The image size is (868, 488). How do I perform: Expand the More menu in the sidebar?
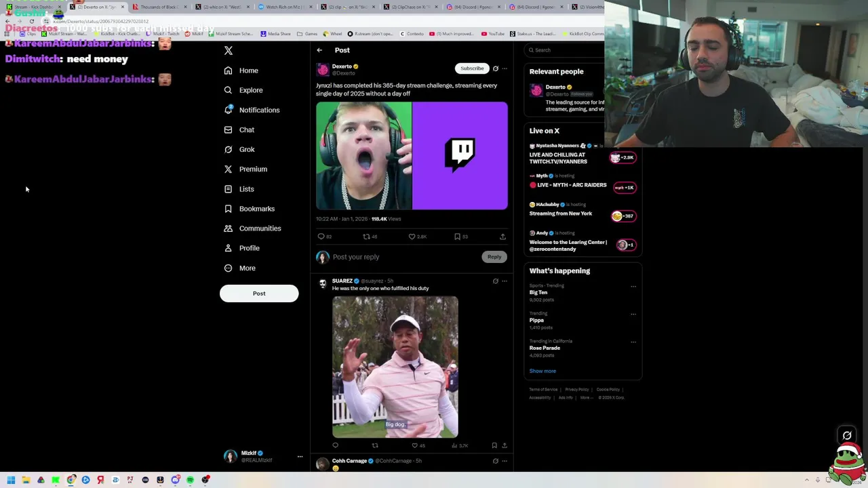240,268
